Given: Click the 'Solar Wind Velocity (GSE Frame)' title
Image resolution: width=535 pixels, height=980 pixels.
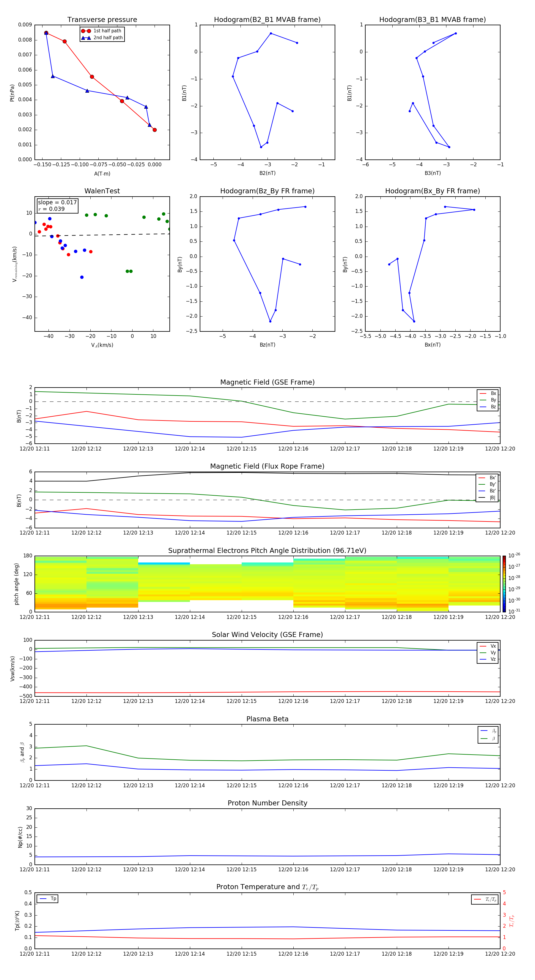Looking at the screenshot, I should (x=267, y=635).
